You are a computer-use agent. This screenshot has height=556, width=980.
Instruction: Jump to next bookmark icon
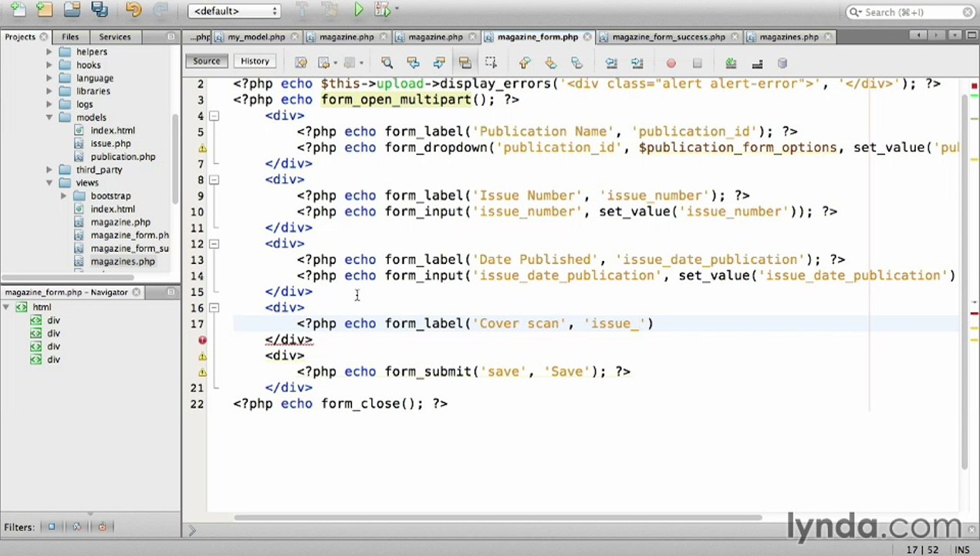click(550, 63)
